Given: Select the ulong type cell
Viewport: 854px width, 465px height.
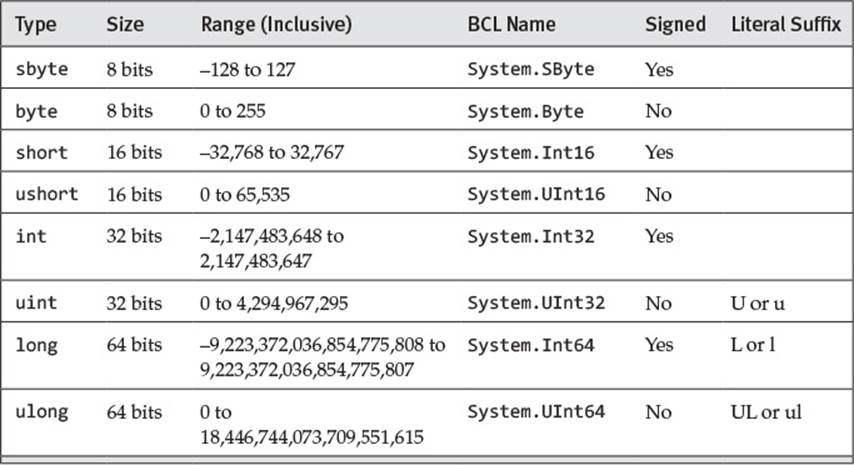Looking at the screenshot, I should click(42, 412).
